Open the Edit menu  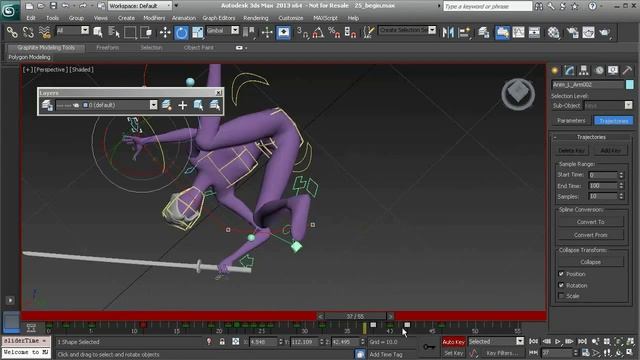pyautogui.click(x=31, y=18)
